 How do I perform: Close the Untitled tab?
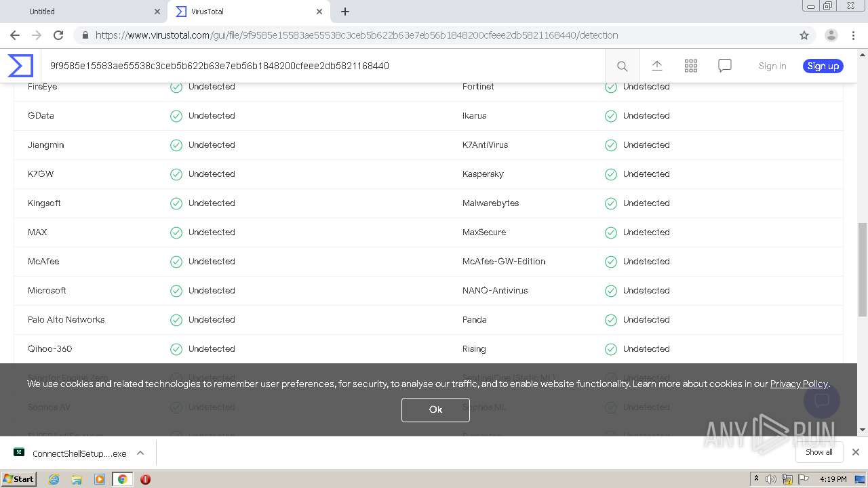click(157, 12)
